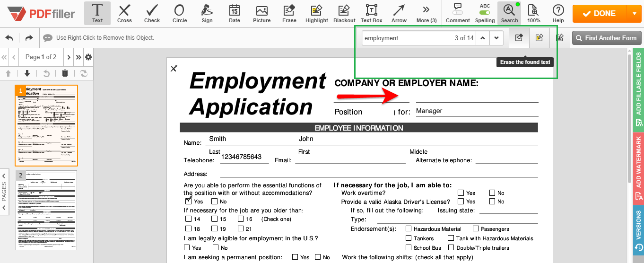
Task: Click the Search tool
Action: (x=509, y=13)
